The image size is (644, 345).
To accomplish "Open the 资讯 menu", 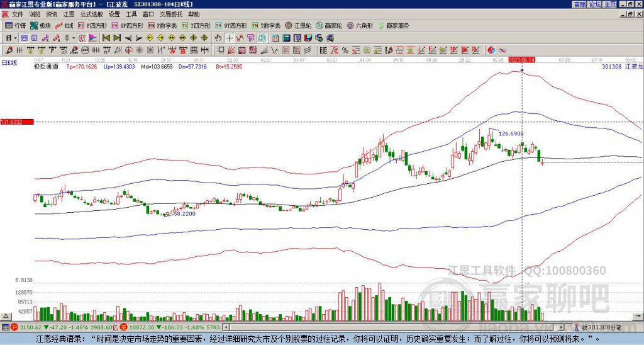I will 52,14.
